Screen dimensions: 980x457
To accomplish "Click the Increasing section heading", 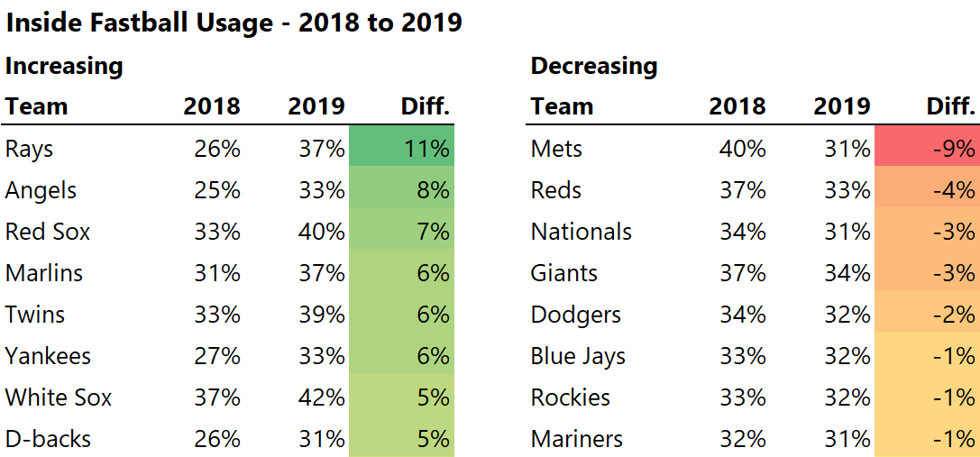I will click(x=64, y=66).
